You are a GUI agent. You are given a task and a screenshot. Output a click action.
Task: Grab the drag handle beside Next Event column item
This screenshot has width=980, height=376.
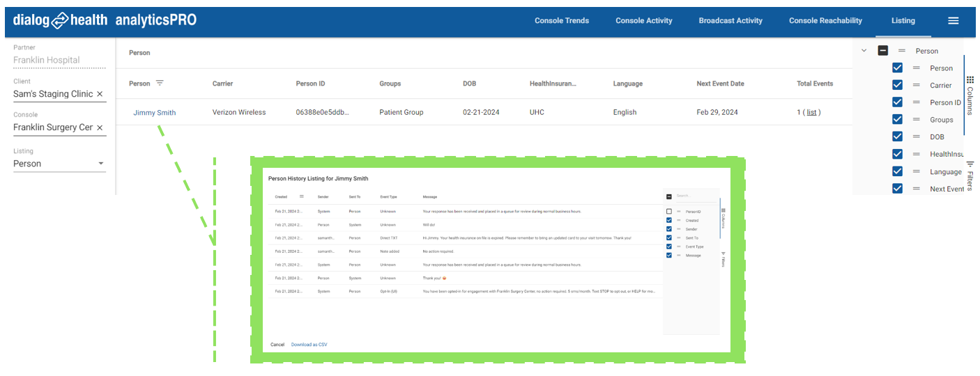pos(917,189)
